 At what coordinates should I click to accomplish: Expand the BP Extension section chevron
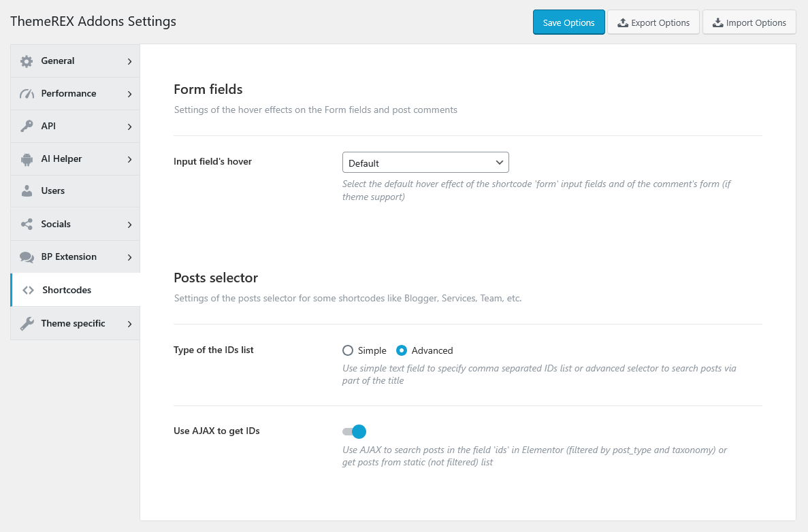pyautogui.click(x=129, y=257)
